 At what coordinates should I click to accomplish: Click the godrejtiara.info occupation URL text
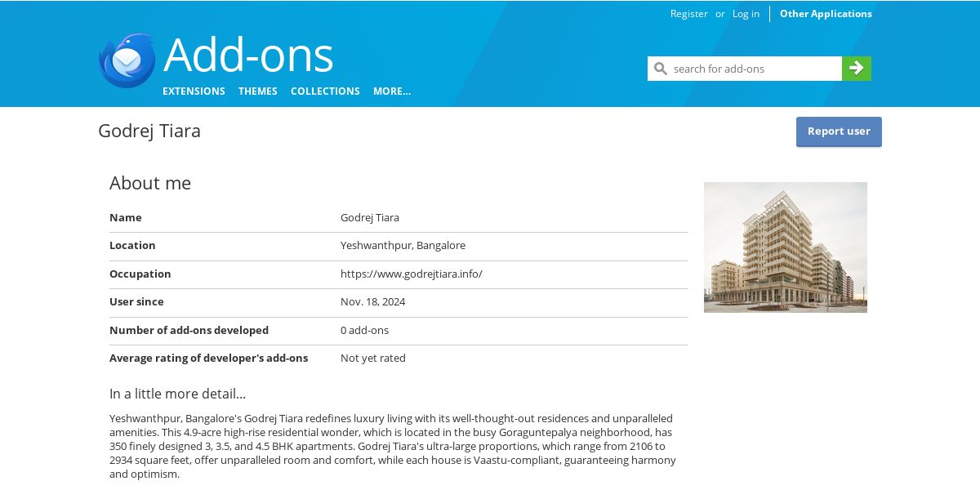point(412,274)
